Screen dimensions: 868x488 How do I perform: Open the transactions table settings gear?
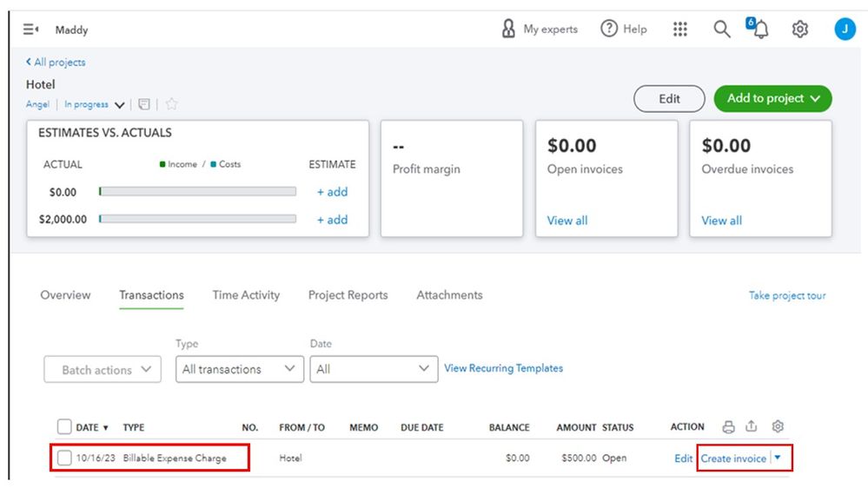778,426
